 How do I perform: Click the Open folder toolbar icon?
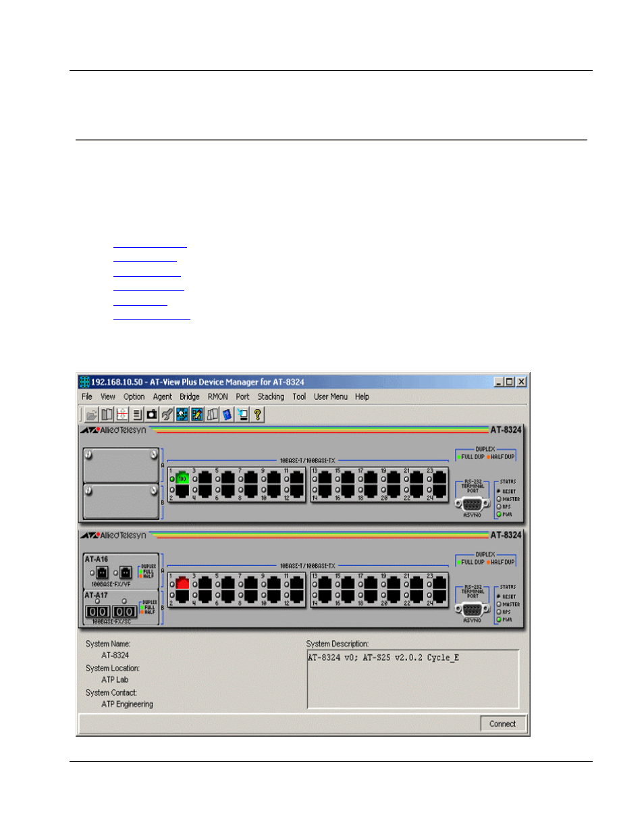(x=91, y=415)
